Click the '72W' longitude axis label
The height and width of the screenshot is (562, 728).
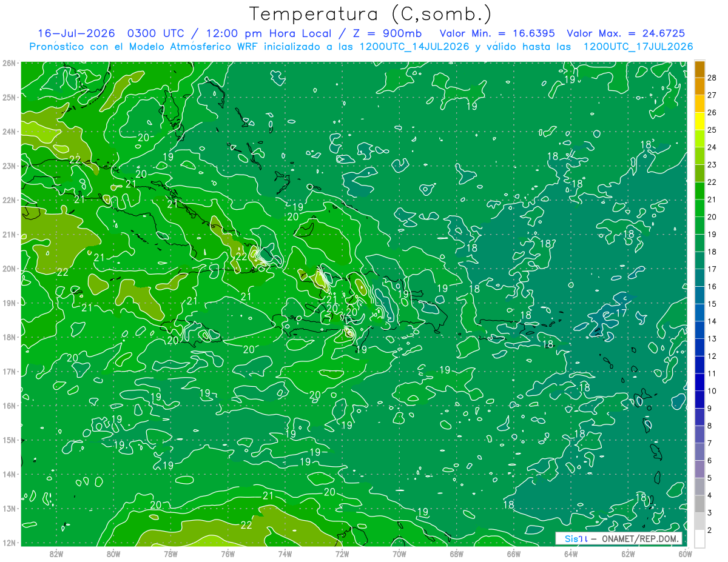coord(342,553)
